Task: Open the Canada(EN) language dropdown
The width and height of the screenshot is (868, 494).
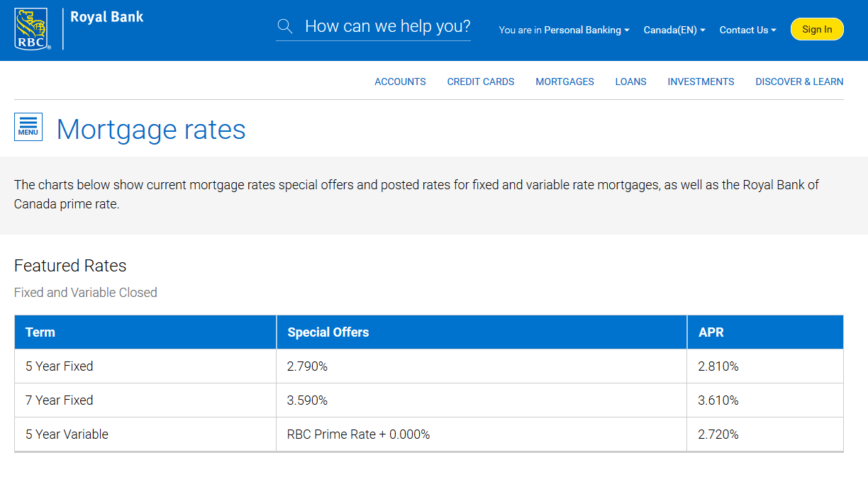Action: [x=674, y=30]
